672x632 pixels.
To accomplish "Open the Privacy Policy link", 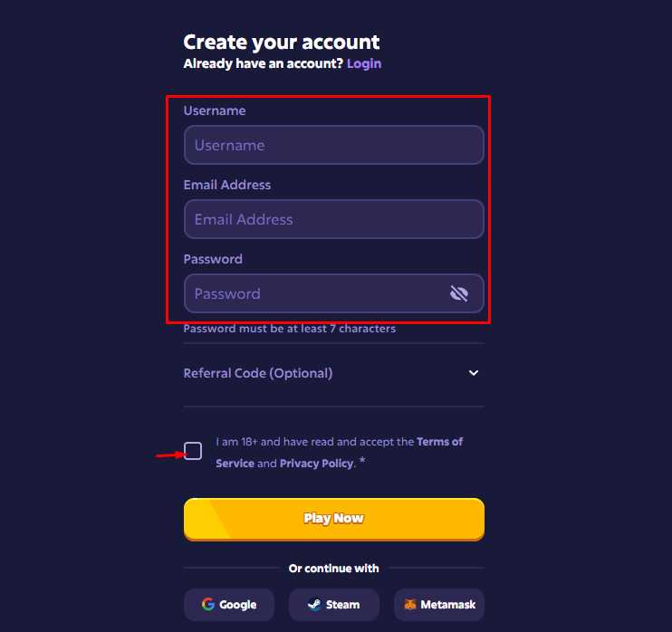I will (x=316, y=464).
